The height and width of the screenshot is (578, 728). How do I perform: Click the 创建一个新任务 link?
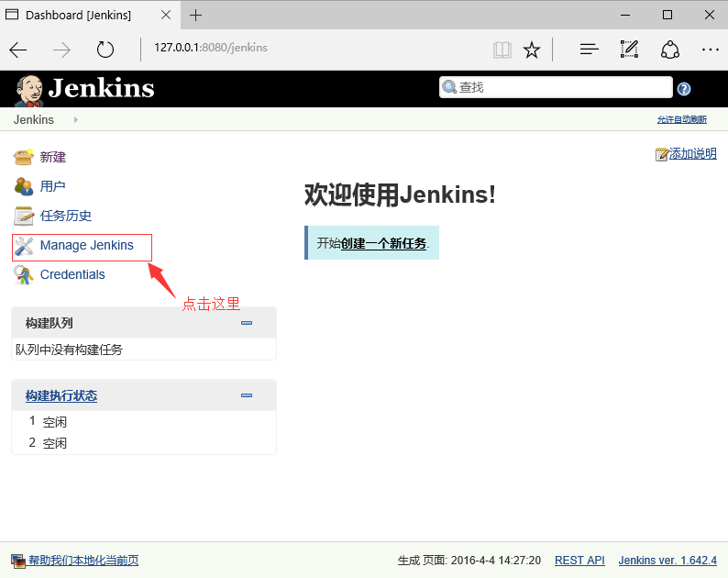(383, 243)
